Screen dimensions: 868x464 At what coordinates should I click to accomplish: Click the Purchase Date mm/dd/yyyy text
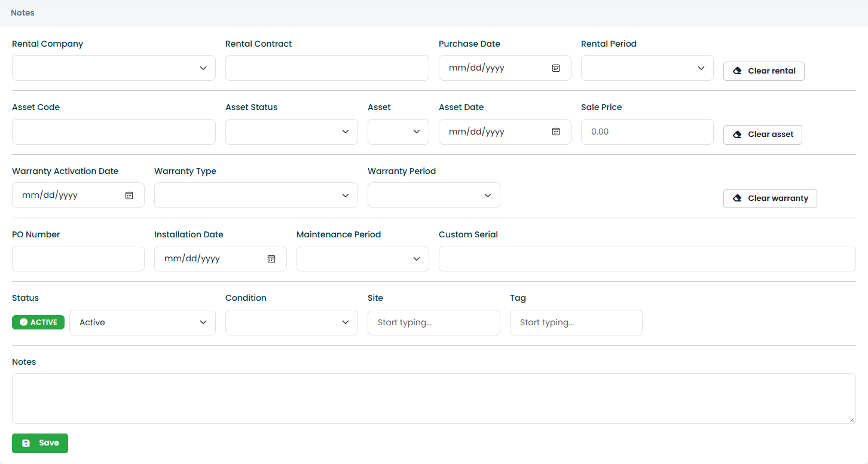click(477, 68)
